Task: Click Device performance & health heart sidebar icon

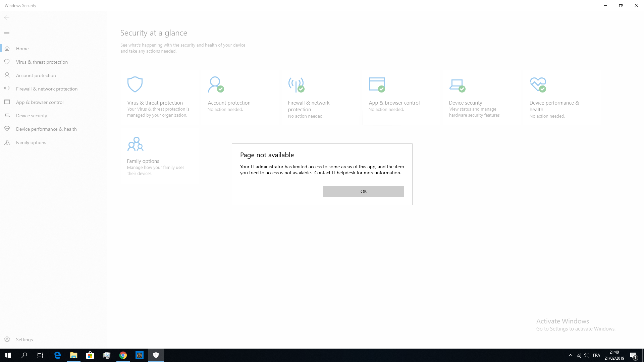Action: [7, 129]
